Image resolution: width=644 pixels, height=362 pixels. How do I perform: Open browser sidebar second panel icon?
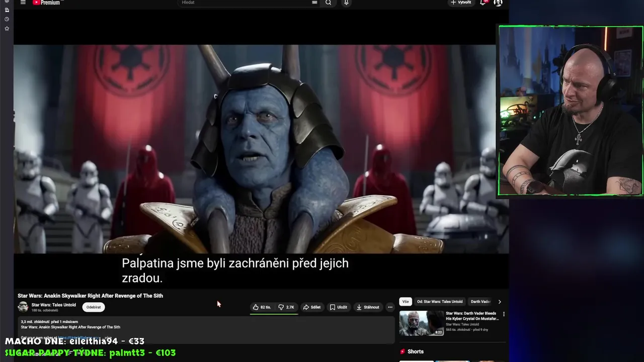(x=7, y=10)
